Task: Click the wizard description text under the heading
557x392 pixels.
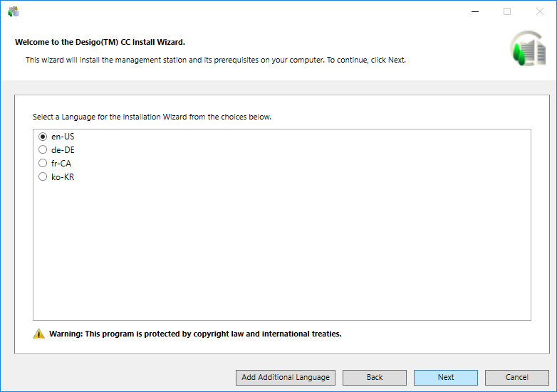Action: [x=215, y=60]
